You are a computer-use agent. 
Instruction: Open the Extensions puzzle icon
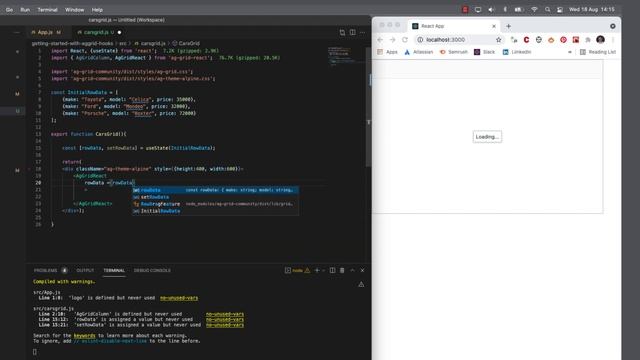(x=588, y=40)
